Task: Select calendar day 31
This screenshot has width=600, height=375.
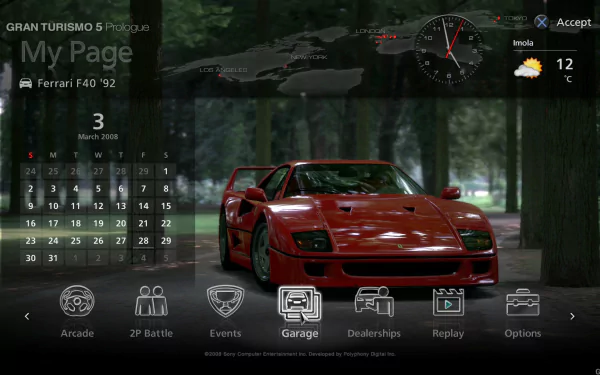Action: click(53, 258)
